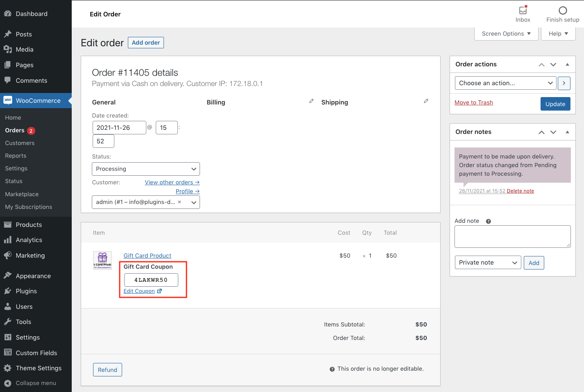
Task: Click the Settings sliders icon in sidebar
Action: pos(7,337)
